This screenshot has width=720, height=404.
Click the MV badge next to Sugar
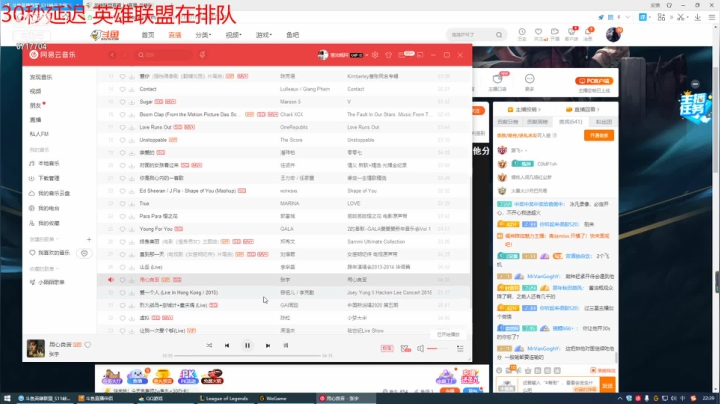tap(170, 102)
